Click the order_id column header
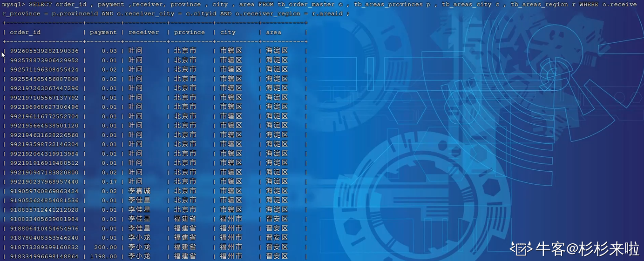The image size is (644, 261). pos(25,33)
